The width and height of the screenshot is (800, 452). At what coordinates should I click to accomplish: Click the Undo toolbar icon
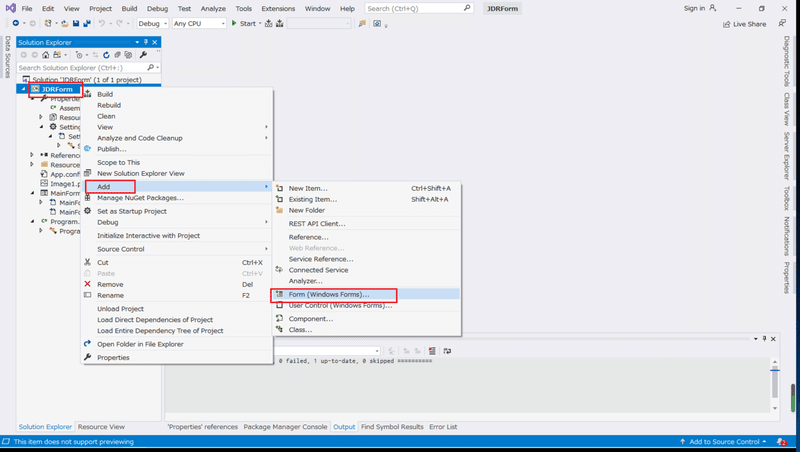pyautogui.click(x=102, y=23)
